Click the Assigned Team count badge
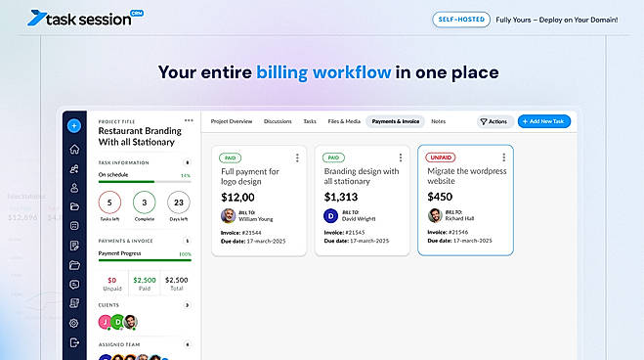Viewport: 644px width, 360px height. click(188, 344)
